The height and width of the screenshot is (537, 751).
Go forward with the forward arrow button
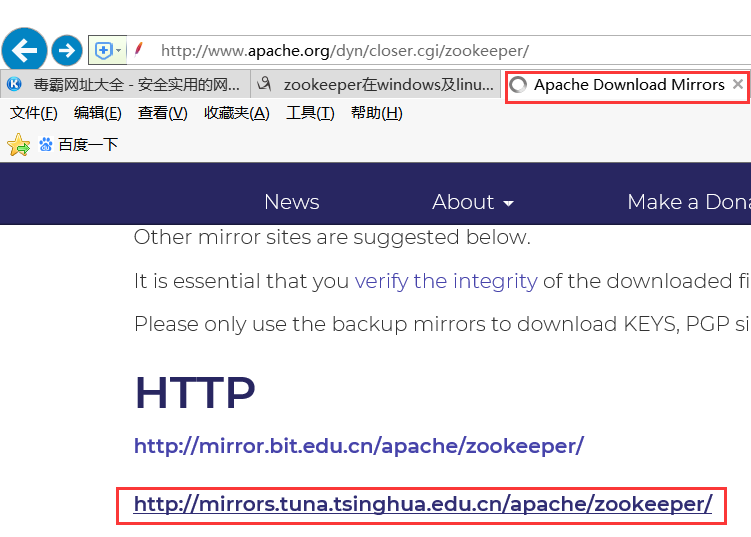click(x=67, y=50)
